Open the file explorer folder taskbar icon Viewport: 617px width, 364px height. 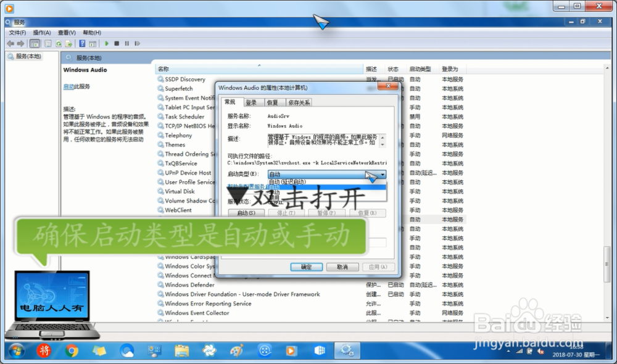click(182, 350)
